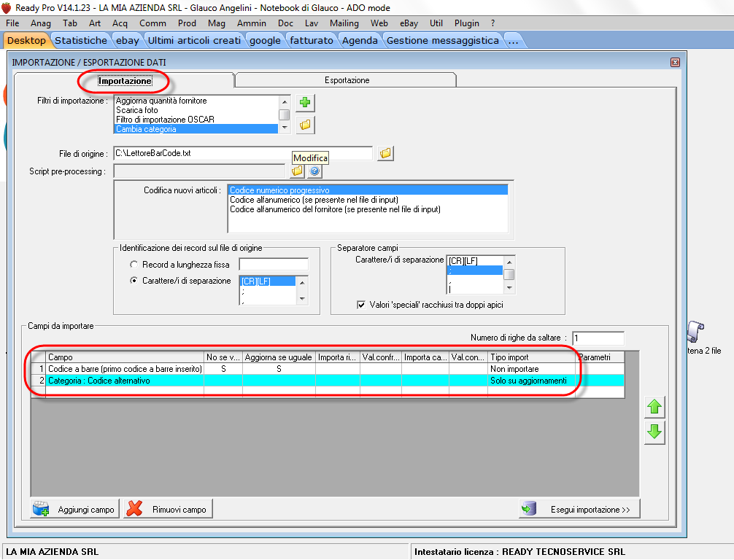
Task: Run Esegui importazione >>
Action: click(579, 509)
